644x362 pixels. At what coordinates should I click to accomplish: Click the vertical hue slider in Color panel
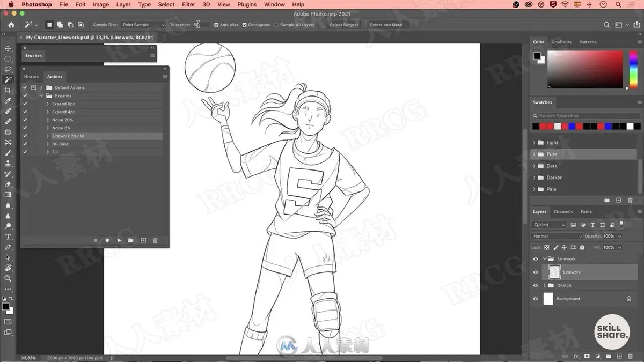tap(633, 69)
